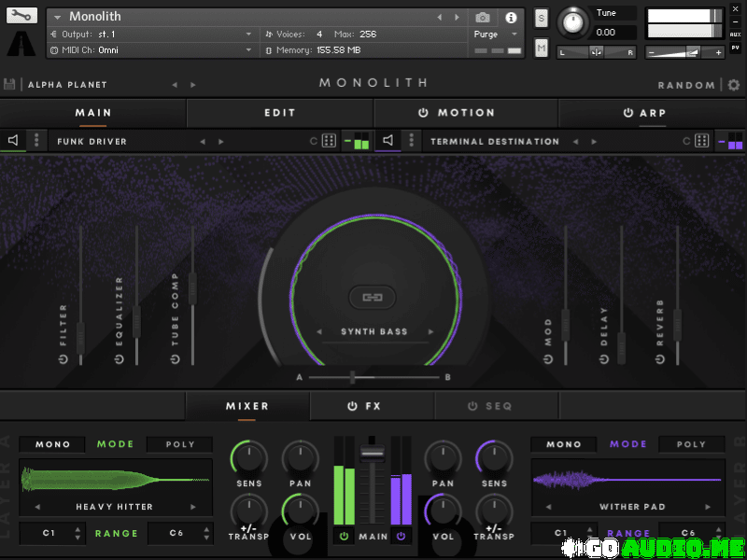Click the wrench icon in Kontakt header
Viewport: 747px width, 560px height.
21,16
